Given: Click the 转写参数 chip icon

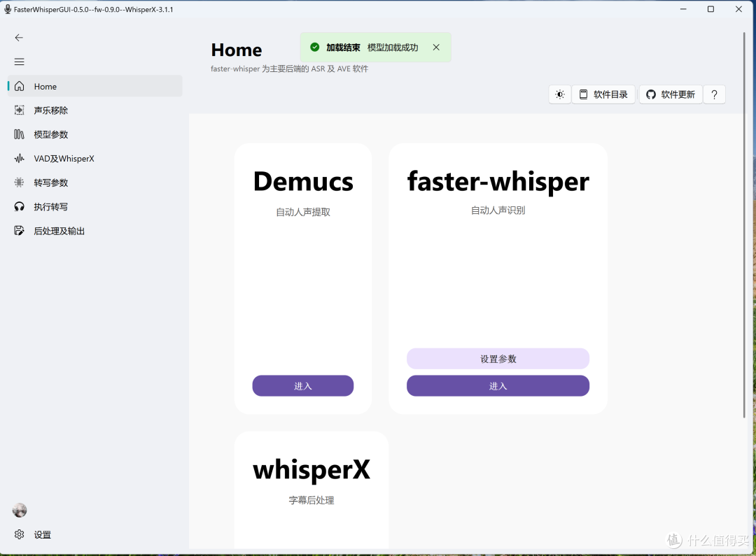Looking at the screenshot, I should pos(20,183).
